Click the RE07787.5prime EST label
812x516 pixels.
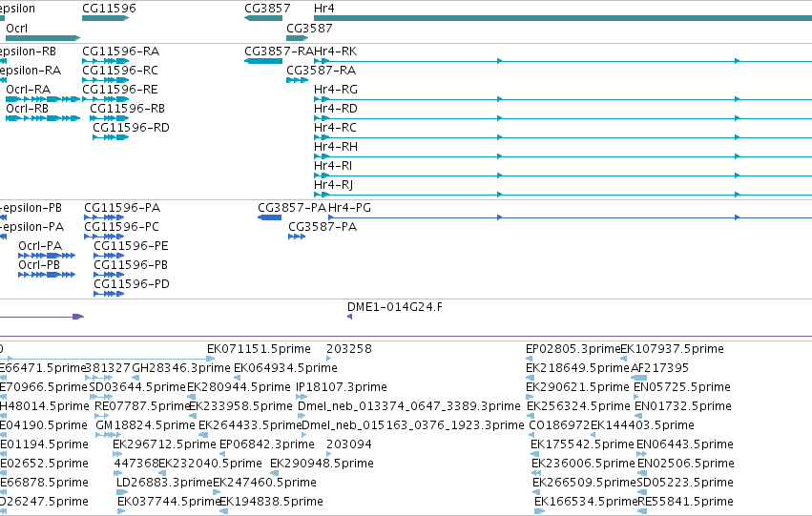pos(142,406)
